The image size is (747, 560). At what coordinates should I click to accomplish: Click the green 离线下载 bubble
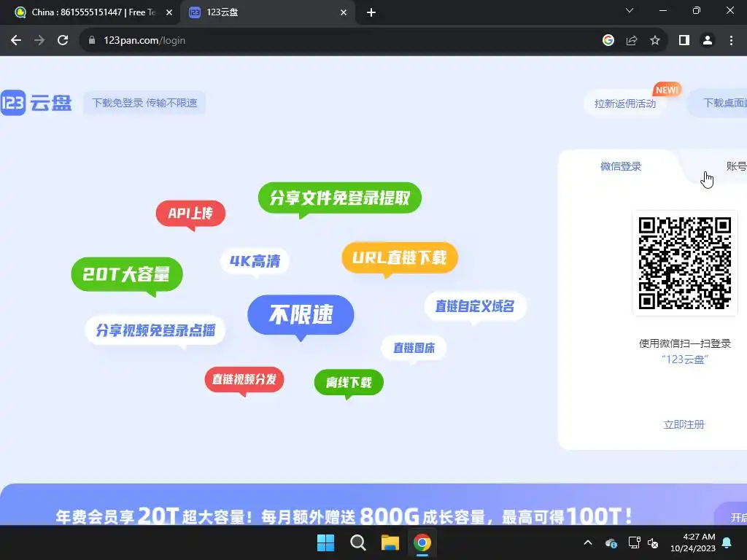coord(349,382)
